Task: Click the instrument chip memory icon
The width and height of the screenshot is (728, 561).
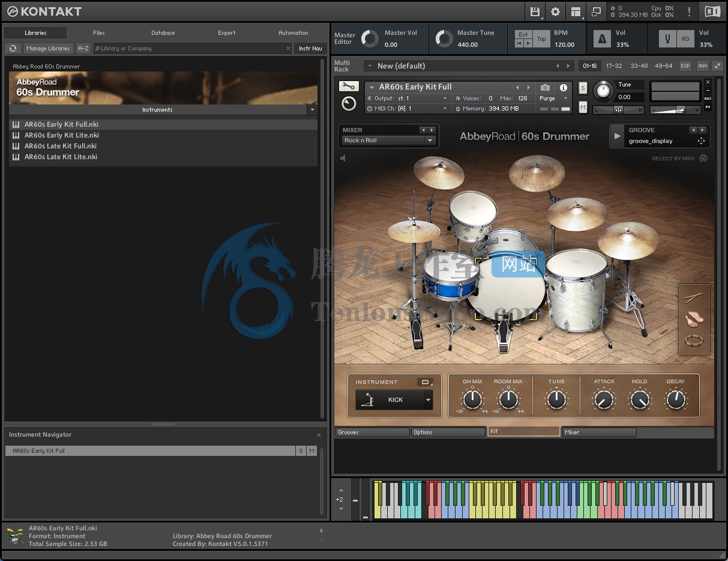Action: pyautogui.click(x=425, y=382)
